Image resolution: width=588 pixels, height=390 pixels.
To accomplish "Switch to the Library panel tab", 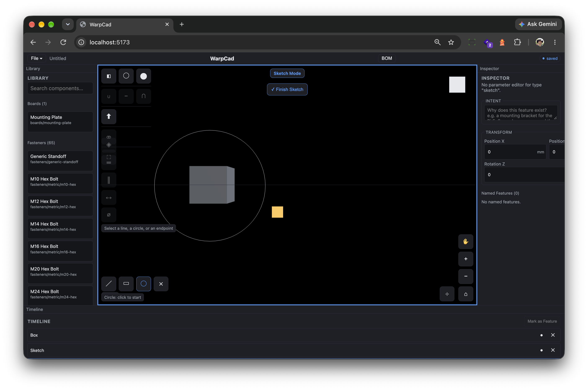I will [x=33, y=69].
